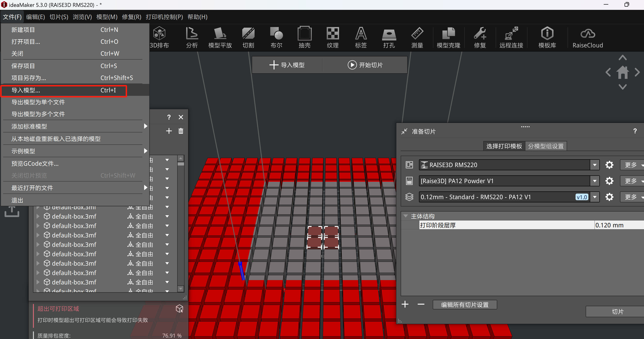The height and width of the screenshot is (339, 644).
Task: Open the 3D排布 arrangement tool
Action: 159,37
